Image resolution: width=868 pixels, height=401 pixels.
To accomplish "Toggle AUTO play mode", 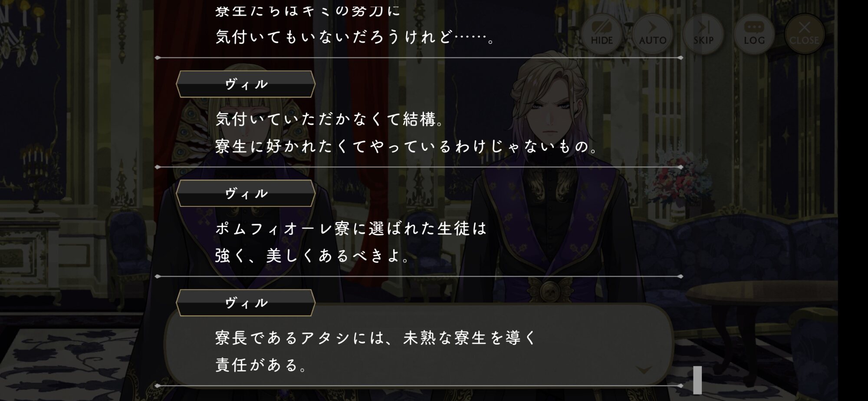I will (x=652, y=33).
